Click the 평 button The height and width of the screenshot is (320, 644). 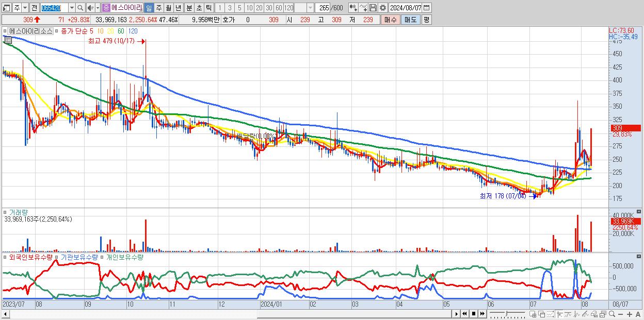click(x=426, y=20)
